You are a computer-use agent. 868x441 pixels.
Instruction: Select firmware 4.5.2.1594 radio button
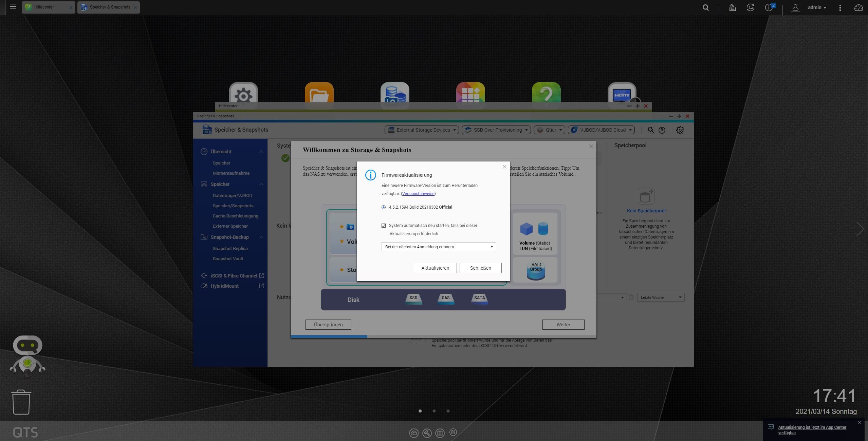(384, 207)
